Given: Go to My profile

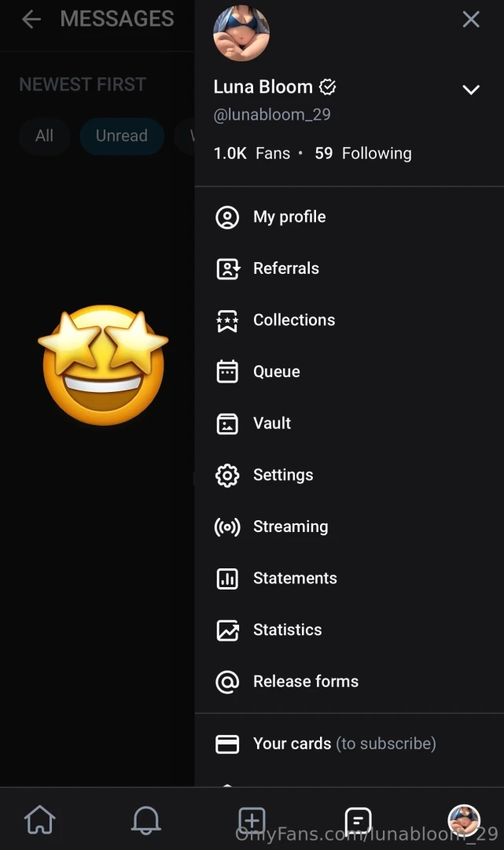Looking at the screenshot, I should tap(289, 217).
